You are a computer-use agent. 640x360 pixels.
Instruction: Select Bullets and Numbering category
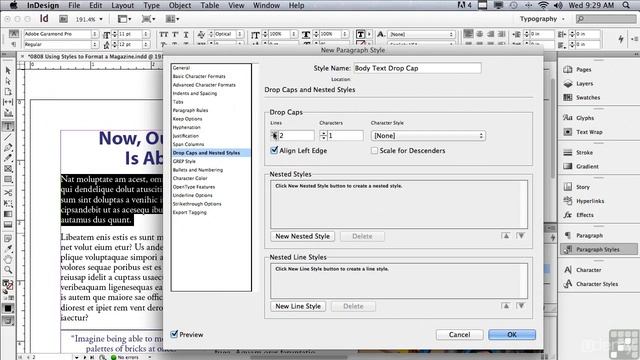coord(198,170)
